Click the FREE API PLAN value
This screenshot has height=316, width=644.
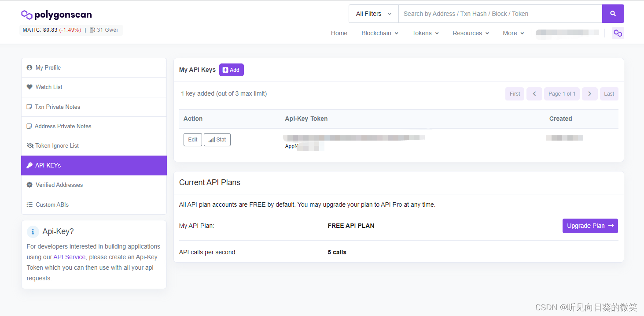(x=351, y=226)
